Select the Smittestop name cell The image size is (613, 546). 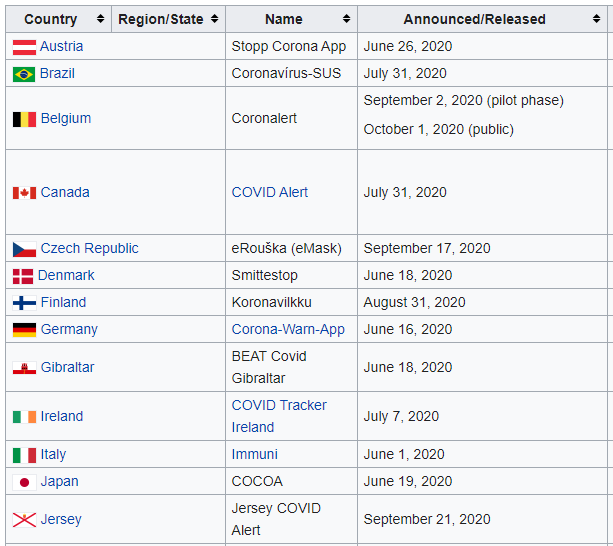pyautogui.click(x=292, y=275)
